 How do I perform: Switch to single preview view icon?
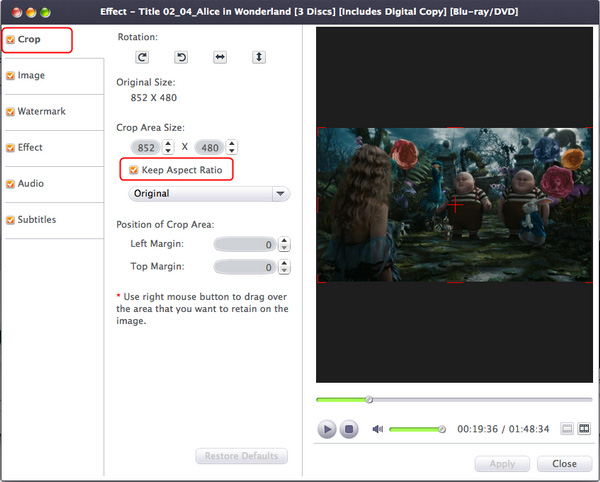(567, 429)
